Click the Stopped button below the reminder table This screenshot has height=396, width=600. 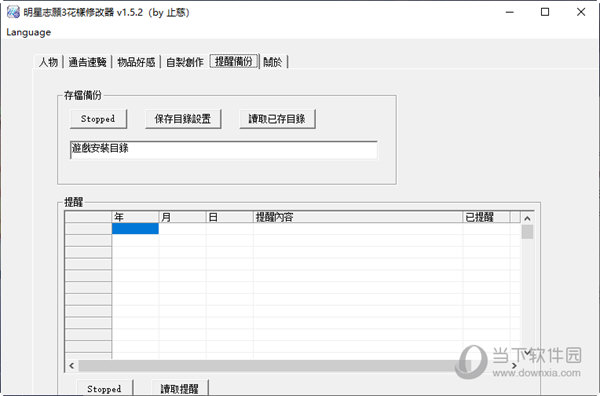(x=104, y=388)
